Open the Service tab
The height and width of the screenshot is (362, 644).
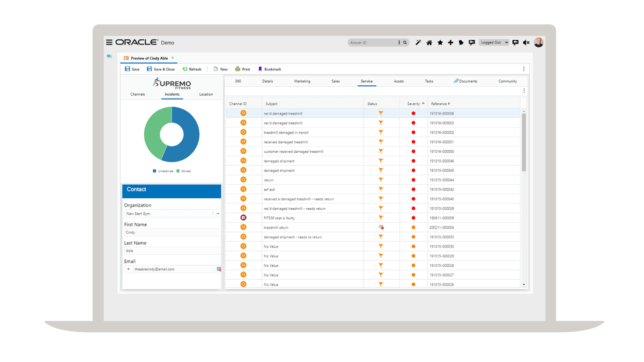(367, 81)
